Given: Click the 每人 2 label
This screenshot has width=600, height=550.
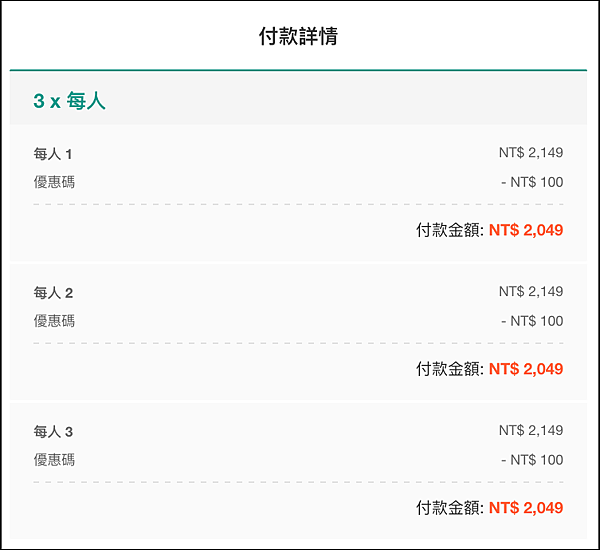Looking at the screenshot, I should point(53,293).
